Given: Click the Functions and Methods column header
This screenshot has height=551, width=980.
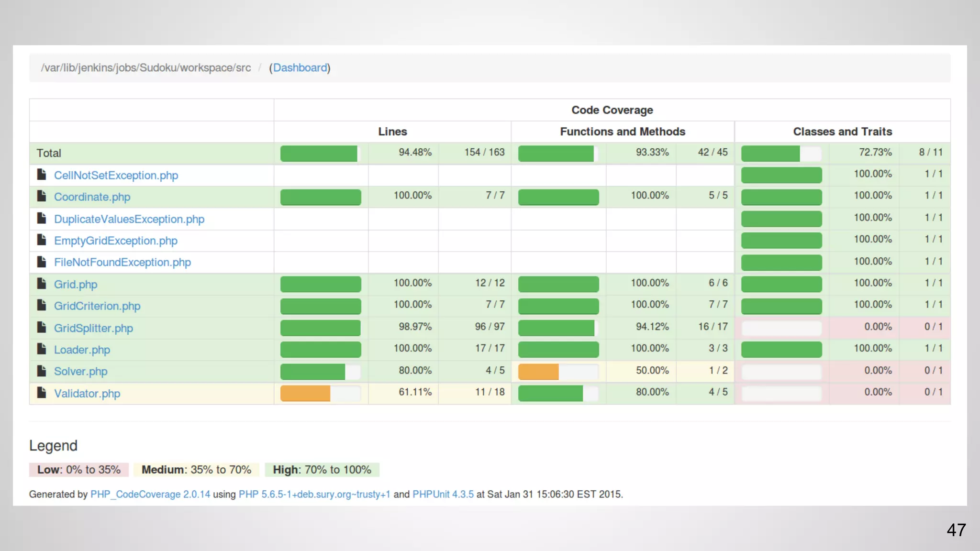Looking at the screenshot, I should click(x=622, y=132).
